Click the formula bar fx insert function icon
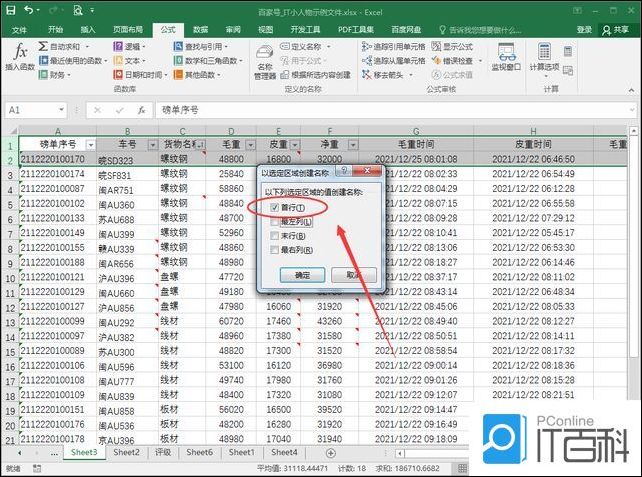Screen dimensions: 642x477 (x=141, y=110)
